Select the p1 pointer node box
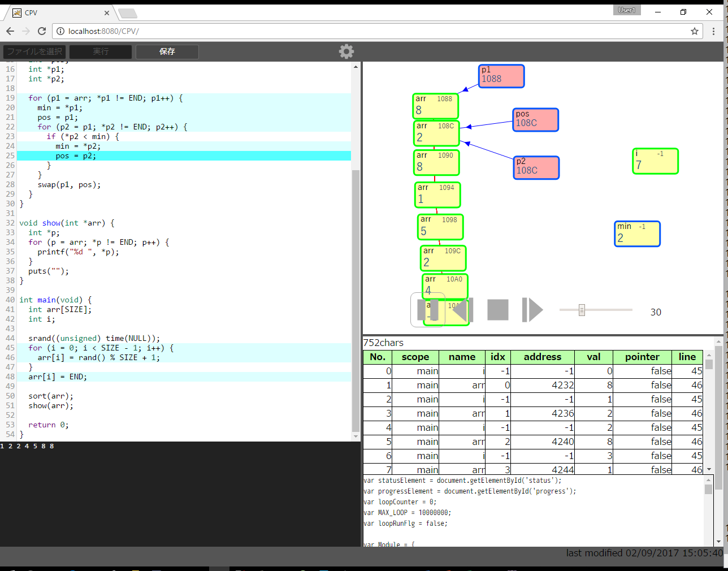Screen dimensions: 728x571 click(501, 76)
